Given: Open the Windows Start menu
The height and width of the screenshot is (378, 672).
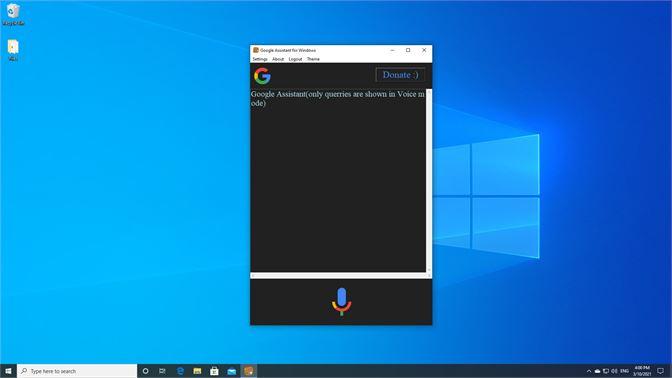Looking at the screenshot, I should [8, 371].
